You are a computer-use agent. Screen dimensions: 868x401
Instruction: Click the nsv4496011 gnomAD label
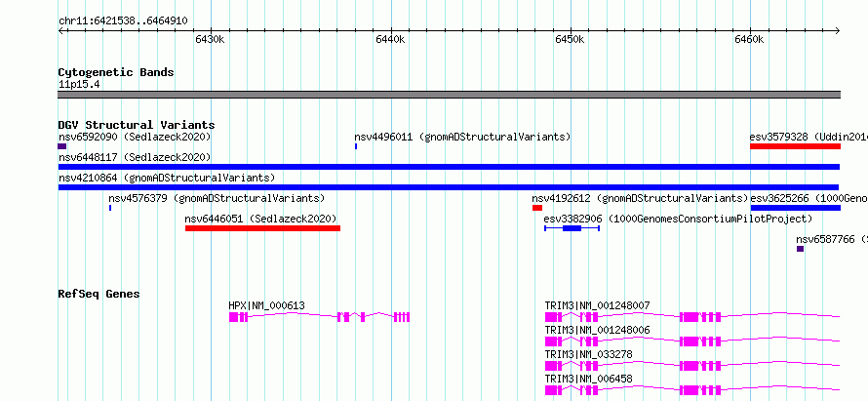coord(462,137)
